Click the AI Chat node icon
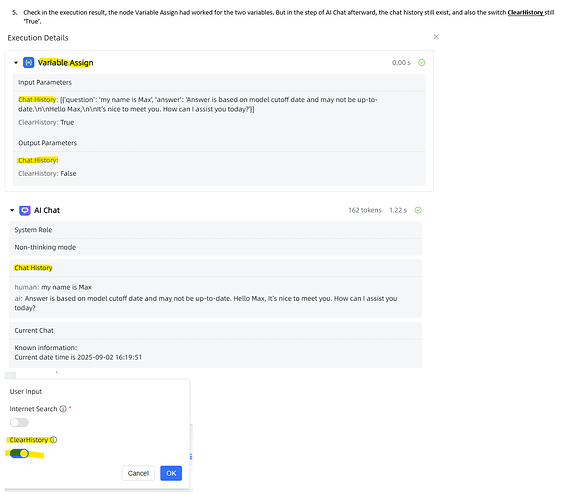Image resolution: width=568 pixels, height=500 pixels. (25, 211)
